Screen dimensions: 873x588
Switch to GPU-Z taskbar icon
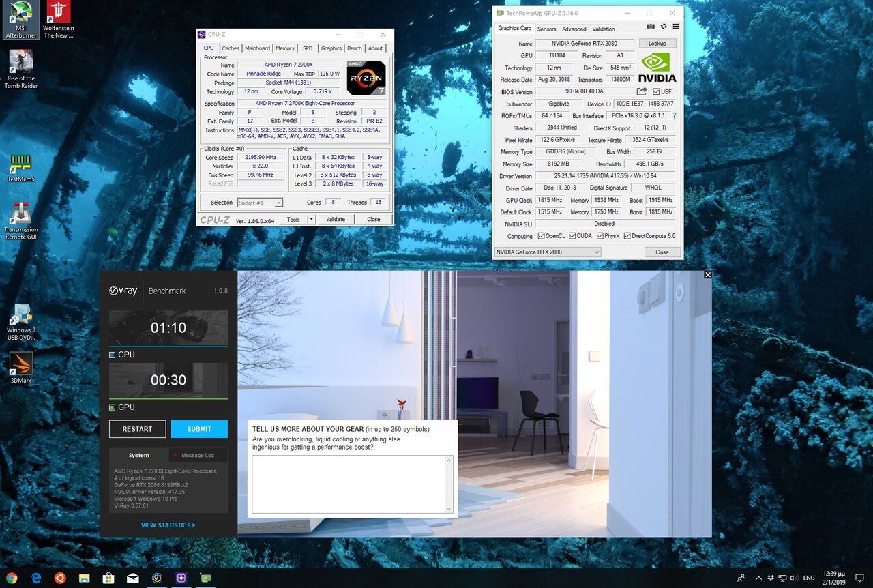pyautogui.click(x=205, y=578)
